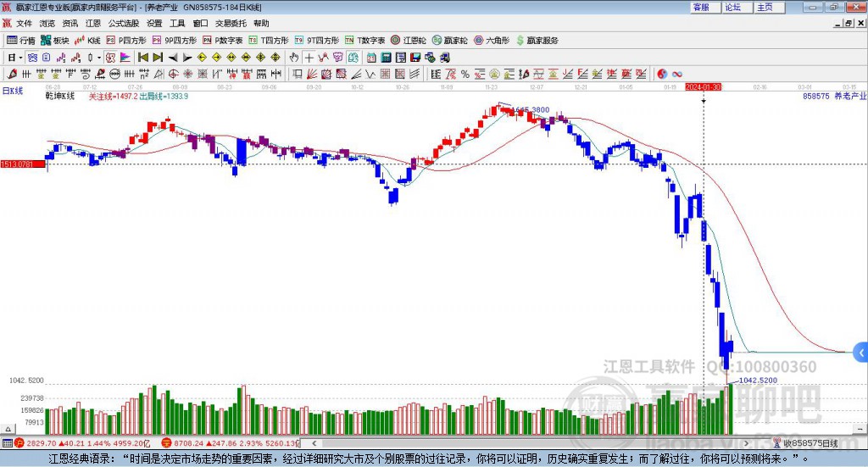868x467 pixels.
Task: Click the infinity symbol icon
Action: tap(676, 74)
